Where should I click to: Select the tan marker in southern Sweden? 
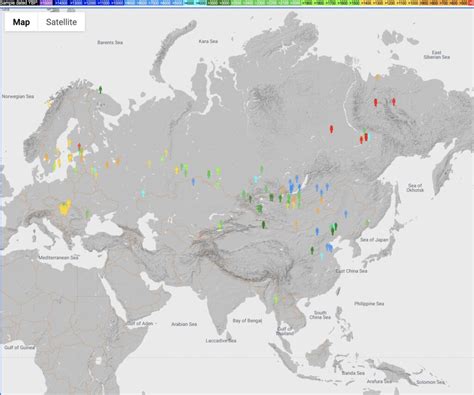pos(46,156)
